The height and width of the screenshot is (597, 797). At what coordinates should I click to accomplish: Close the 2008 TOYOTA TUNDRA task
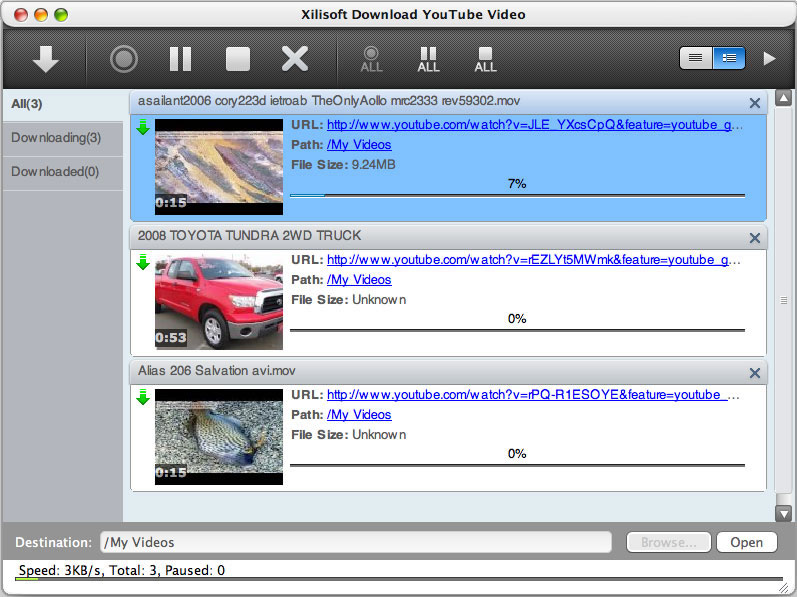click(755, 238)
